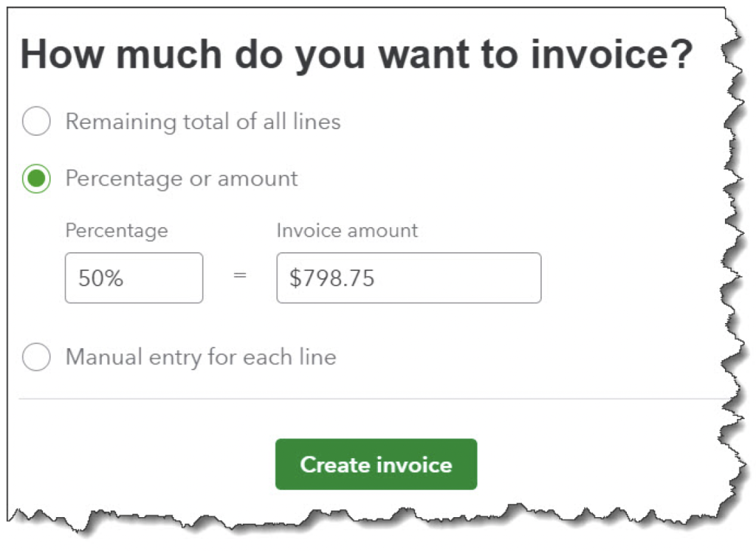Focus the Percentage field showing 50%
Viewport: 756px width, 551px height.
(x=134, y=278)
